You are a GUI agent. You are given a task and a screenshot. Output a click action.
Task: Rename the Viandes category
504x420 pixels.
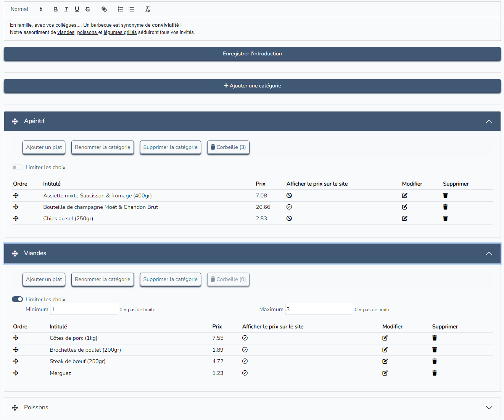click(102, 279)
